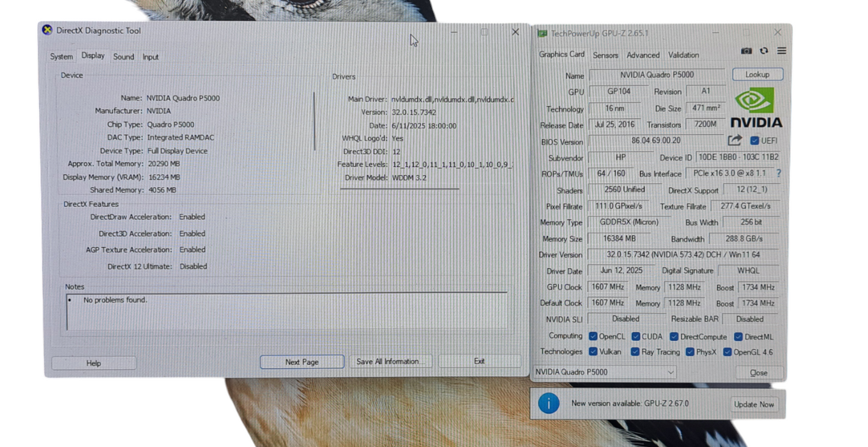868x447 pixels.
Task: Click the Close button at GPU-Z bottom
Action: point(759,372)
